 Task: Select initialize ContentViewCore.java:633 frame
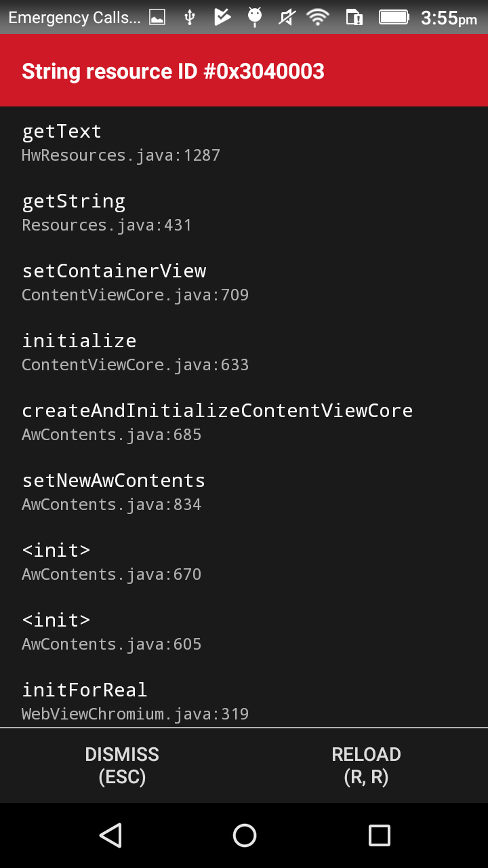point(244,352)
